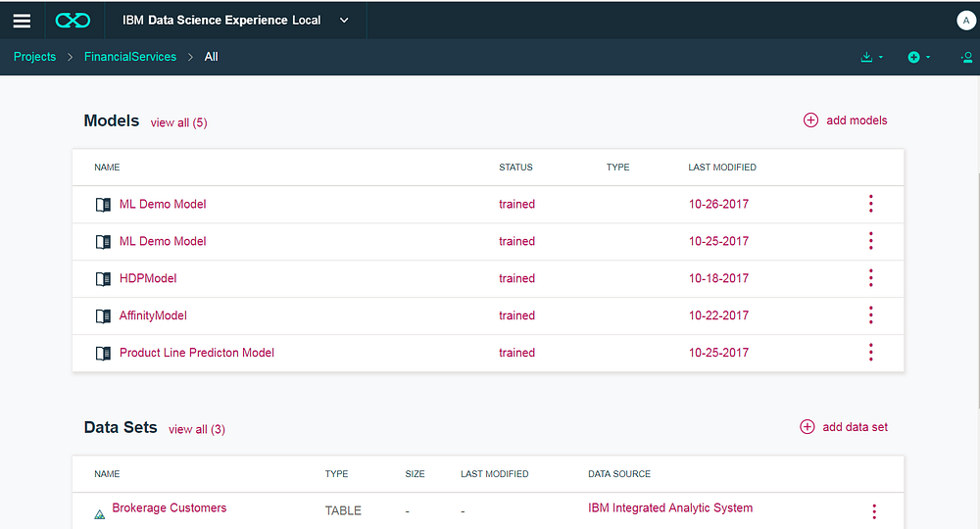Click trained status of AffinityModel
This screenshot has width=980, height=529.
pyautogui.click(x=516, y=315)
